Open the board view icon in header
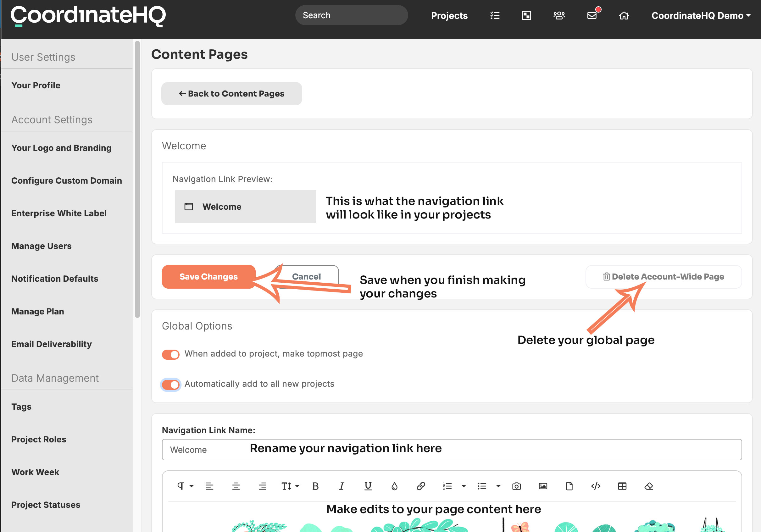The image size is (761, 532). pyautogui.click(x=526, y=16)
